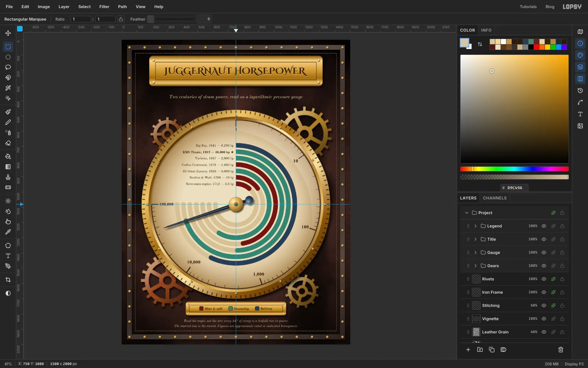Viewport: 588px width, 368px height.
Task: Swap foreground and background colors
Action: 480,44
